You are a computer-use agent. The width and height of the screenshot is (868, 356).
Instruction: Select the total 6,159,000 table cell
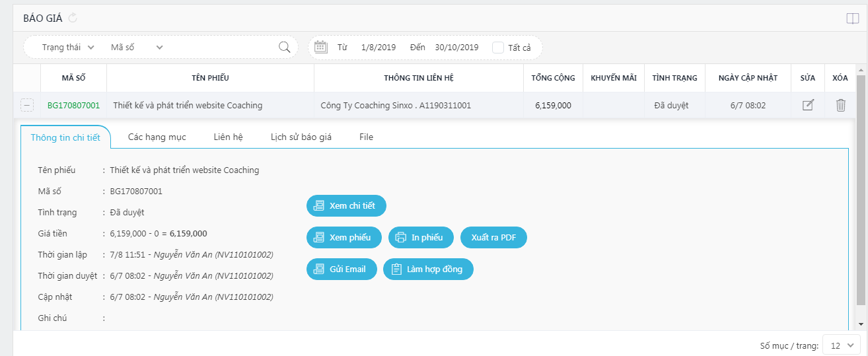[x=554, y=105]
